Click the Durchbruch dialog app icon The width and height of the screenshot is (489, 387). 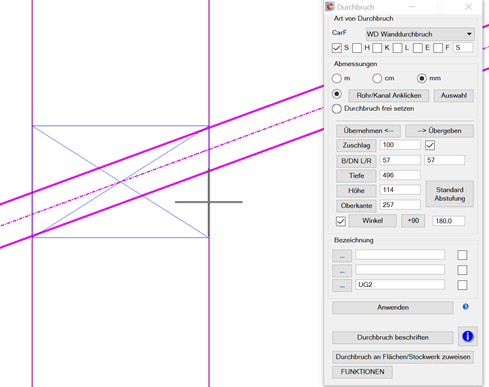click(330, 7)
